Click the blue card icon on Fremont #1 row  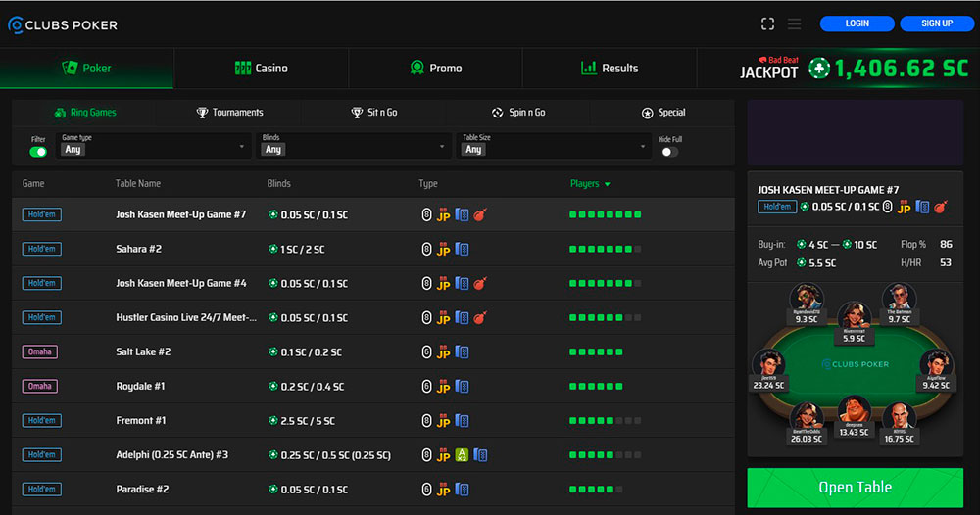click(x=462, y=421)
